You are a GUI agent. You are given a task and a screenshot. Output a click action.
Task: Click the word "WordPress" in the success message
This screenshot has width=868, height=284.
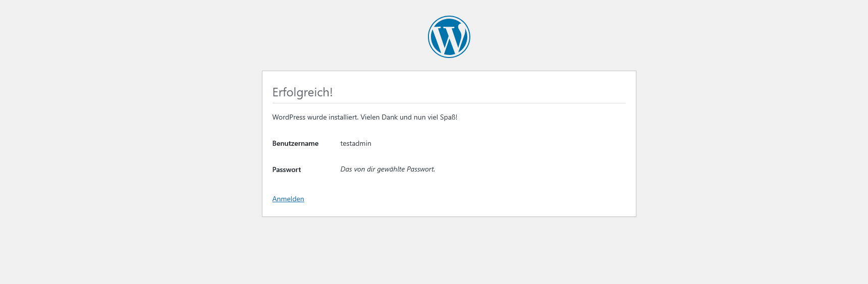289,117
